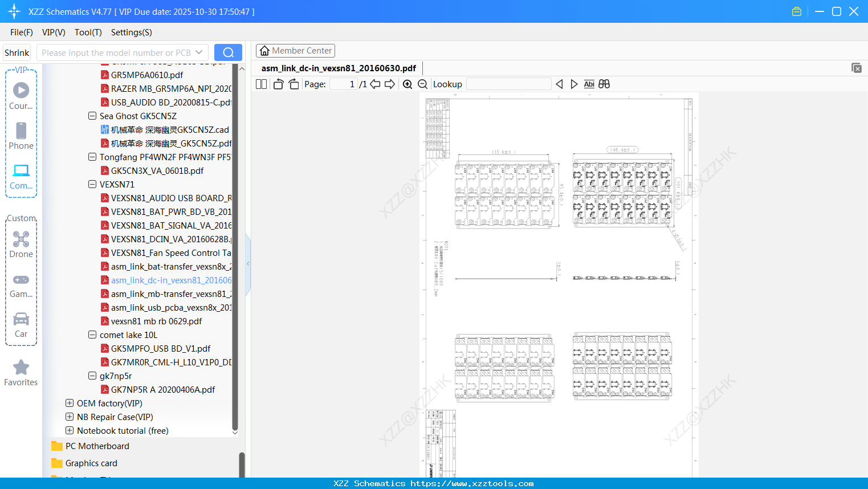
Task: Collapse the comet lake 10L folder
Action: (x=92, y=335)
